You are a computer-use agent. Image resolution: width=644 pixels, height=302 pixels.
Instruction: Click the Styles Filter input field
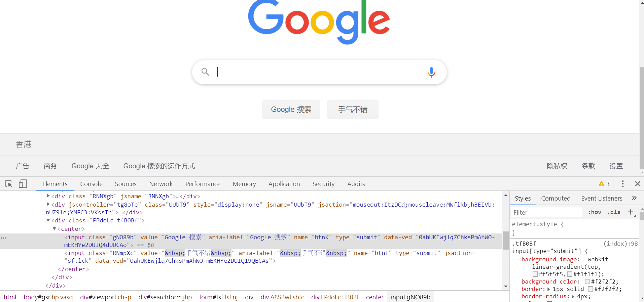click(547, 212)
